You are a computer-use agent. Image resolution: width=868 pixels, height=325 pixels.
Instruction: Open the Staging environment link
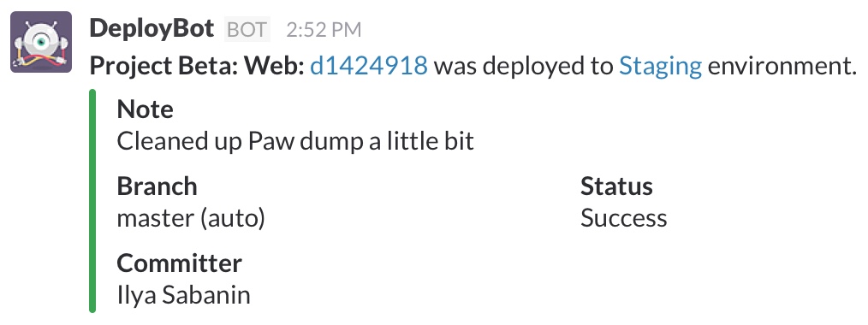tap(660, 67)
